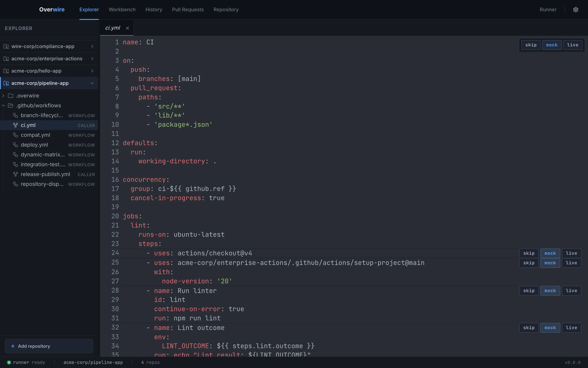Switch to the Explorer tab
The width and height of the screenshot is (588, 368).
(x=89, y=9)
